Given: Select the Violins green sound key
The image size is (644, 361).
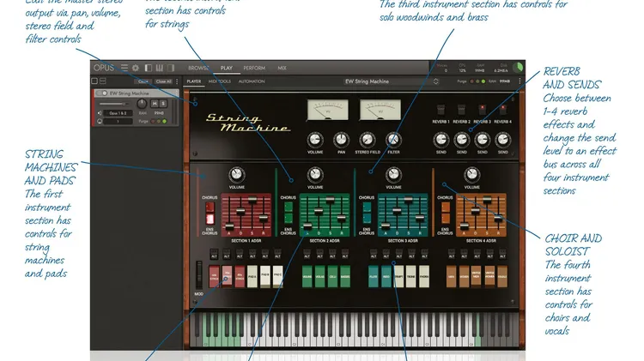Looking at the screenshot, I should [x=307, y=276].
